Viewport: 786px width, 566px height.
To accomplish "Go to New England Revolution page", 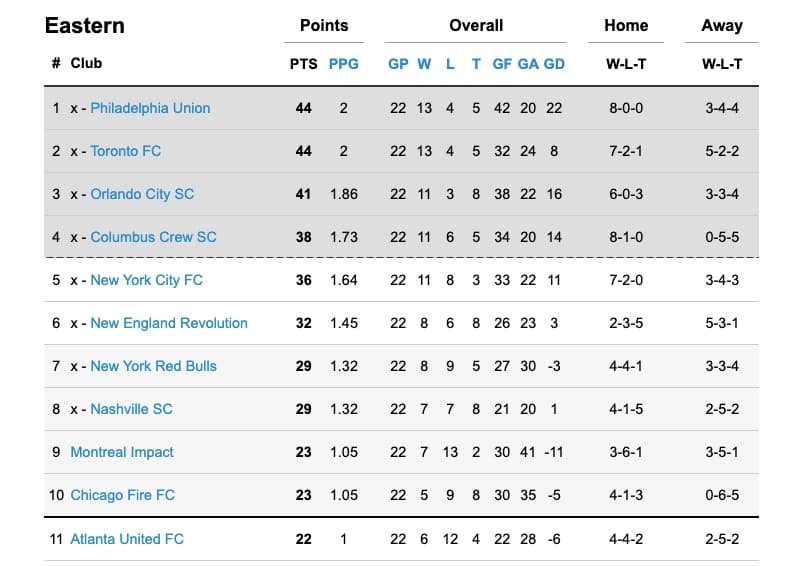I will tap(169, 323).
